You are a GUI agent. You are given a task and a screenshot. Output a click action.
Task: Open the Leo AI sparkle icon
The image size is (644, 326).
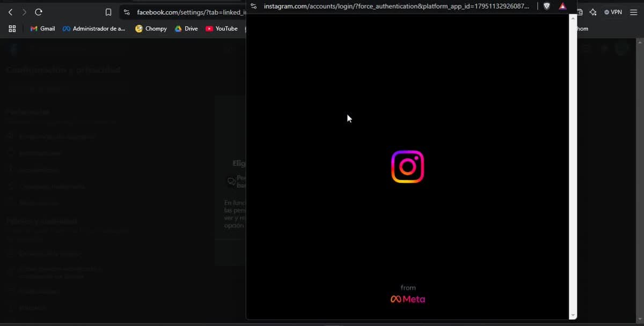(593, 12)
